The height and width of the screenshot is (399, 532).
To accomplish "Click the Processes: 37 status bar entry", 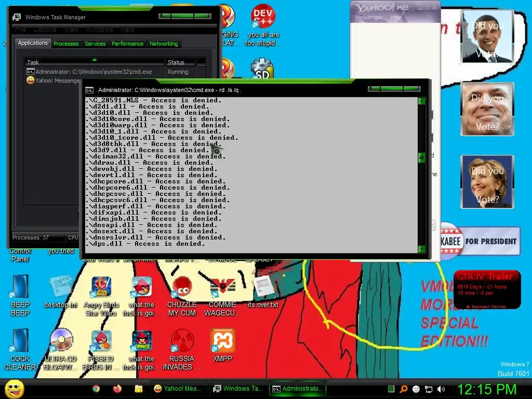I will pos(31,237).
